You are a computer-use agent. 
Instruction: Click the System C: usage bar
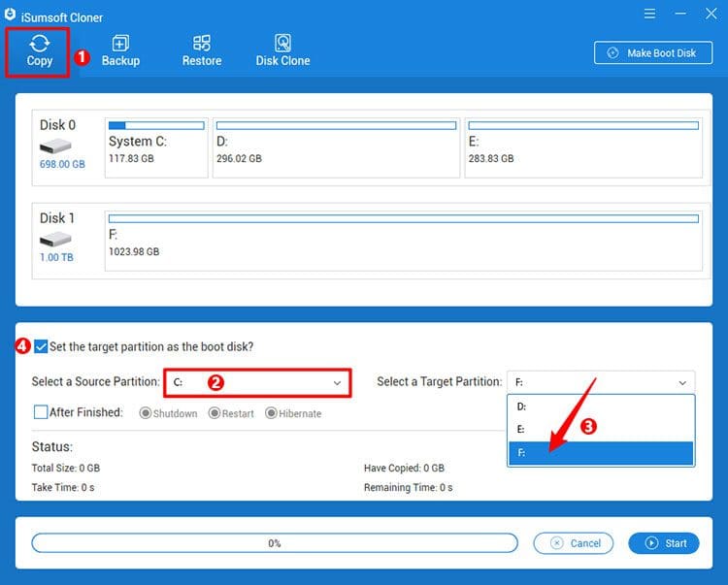click(x=156, y=125)
